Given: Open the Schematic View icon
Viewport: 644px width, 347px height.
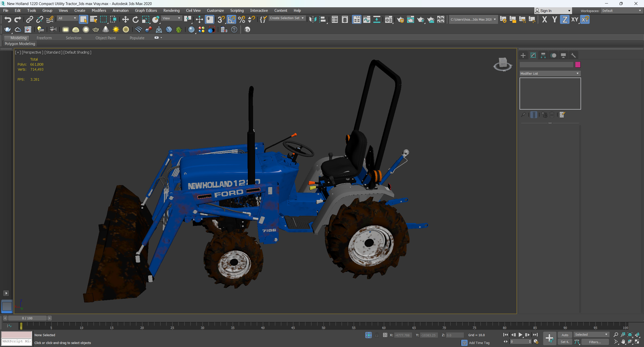Looking at the screenshot, I should click(x=377, y=19).
